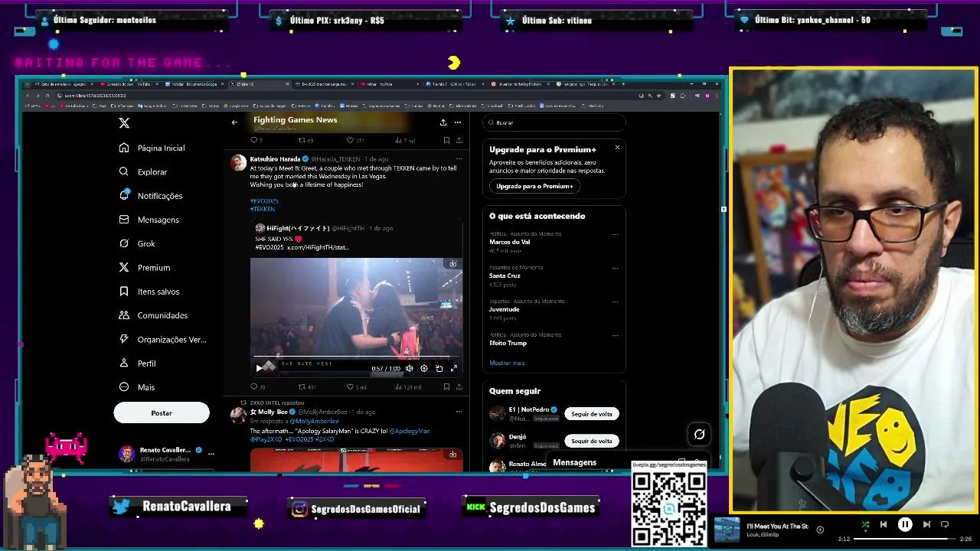Image resolution: width=980 pixels, height=551 pixels.
Task: Open options for the Juventude trend
Action: click(x=616, y=302)
